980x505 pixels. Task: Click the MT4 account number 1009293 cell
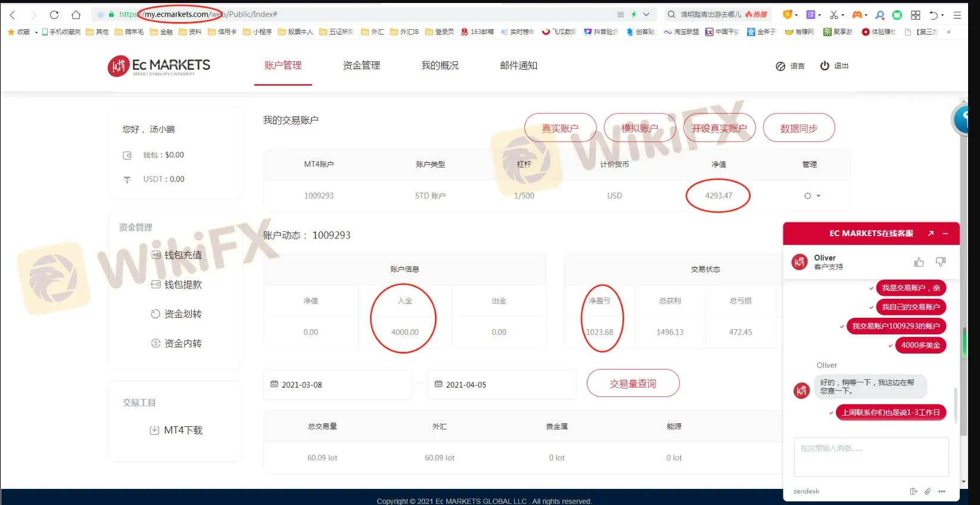(319, 196)
